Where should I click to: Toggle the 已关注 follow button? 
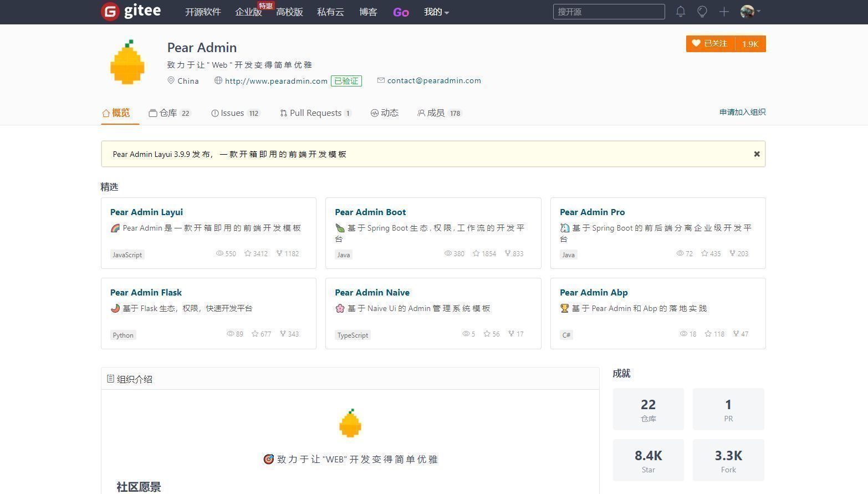click(710, 44)
